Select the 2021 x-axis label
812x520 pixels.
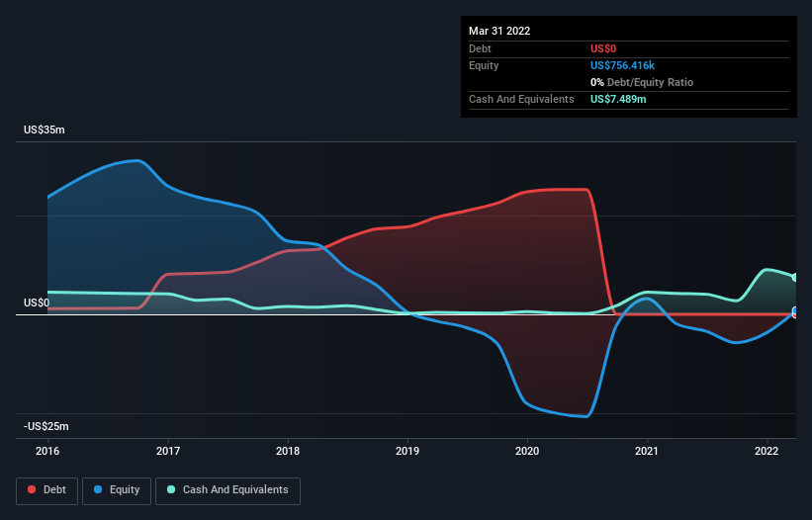click(647, 451)
